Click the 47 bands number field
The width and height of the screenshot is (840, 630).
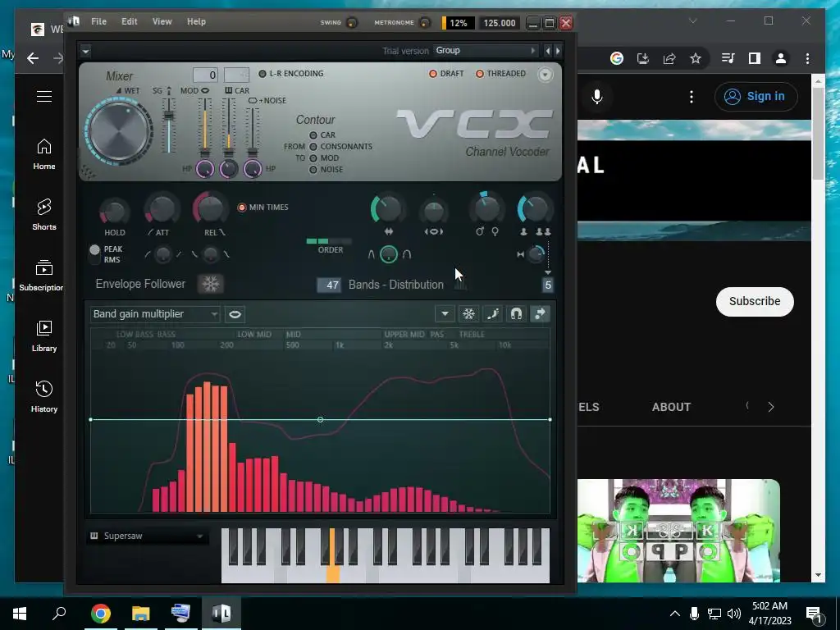(x=328, y=285)
